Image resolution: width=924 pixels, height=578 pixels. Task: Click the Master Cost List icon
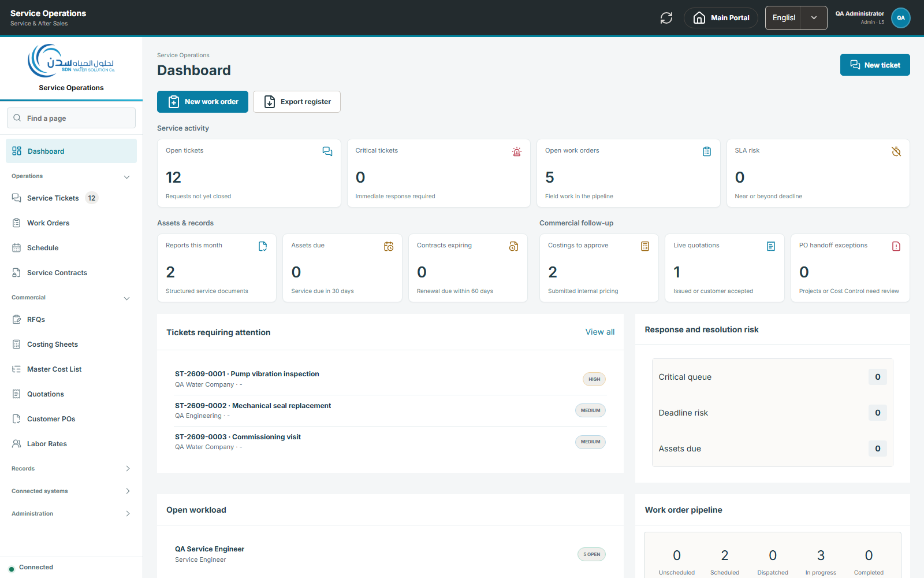[17, 369]
